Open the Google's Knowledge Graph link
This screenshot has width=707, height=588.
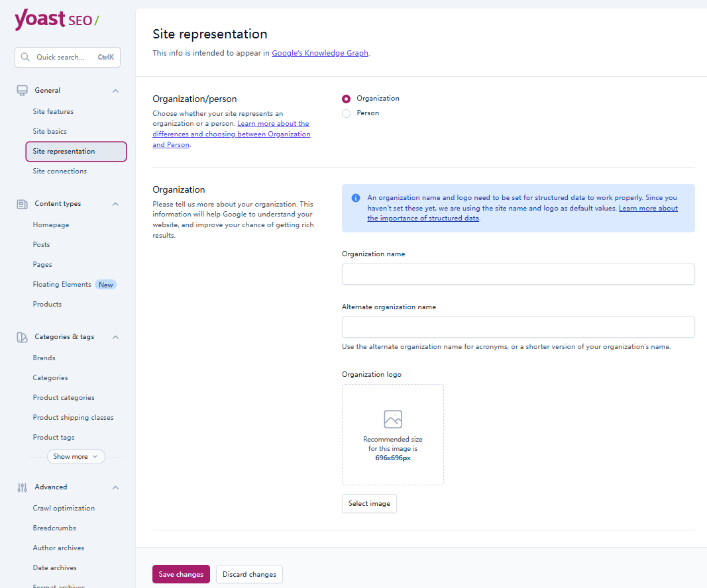[x=320, y=53]
